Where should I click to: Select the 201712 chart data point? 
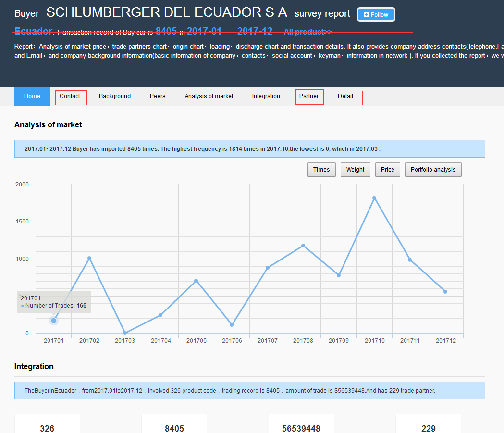(445, 292)
